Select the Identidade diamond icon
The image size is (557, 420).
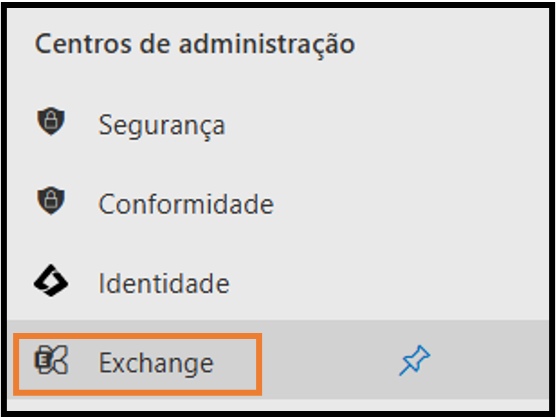pos(51,280)
